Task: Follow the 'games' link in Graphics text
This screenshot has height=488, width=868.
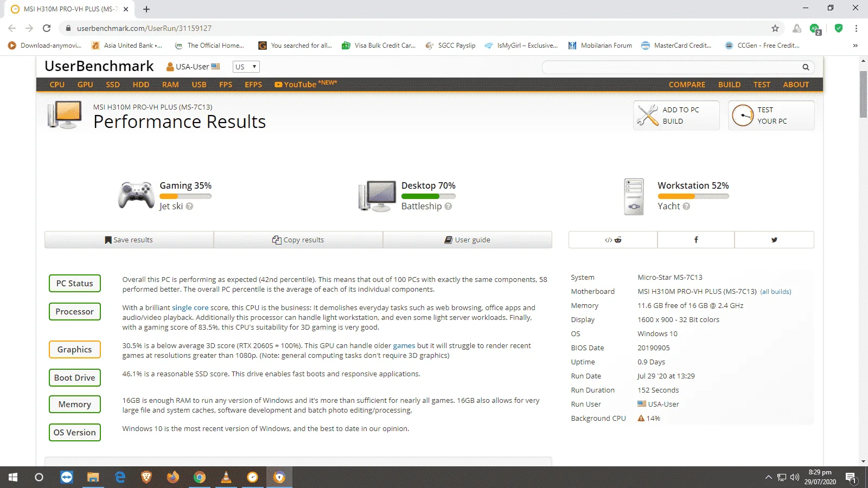Action: pyautogui.click(x=404, y=345)
